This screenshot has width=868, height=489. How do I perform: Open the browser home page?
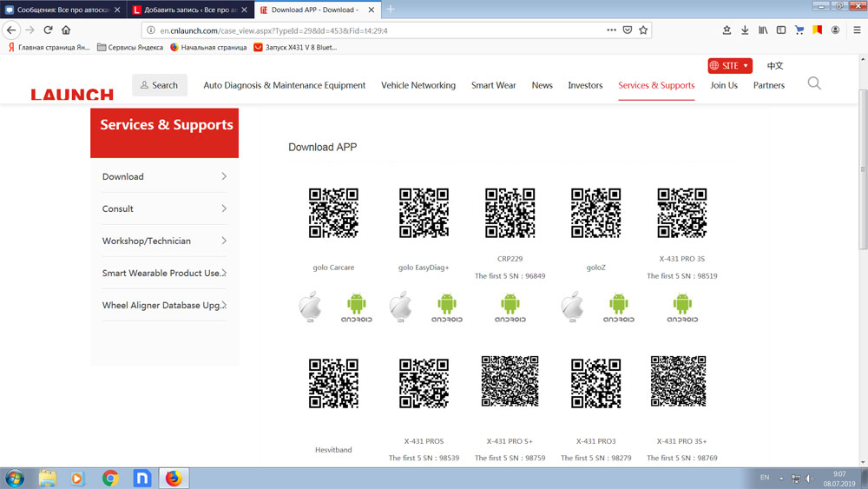coord(66,30)
